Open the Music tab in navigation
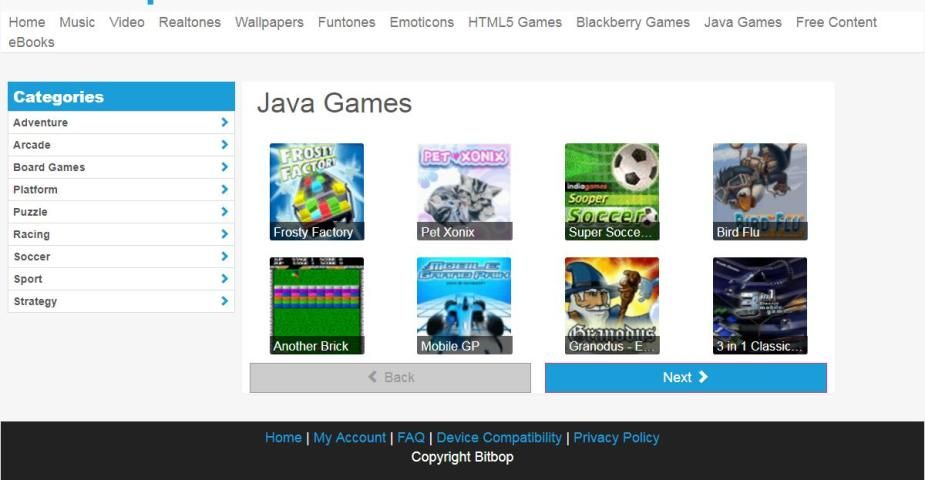Image resolution: width=925 pixels, height=480 pixels. (x=77, y=22)
